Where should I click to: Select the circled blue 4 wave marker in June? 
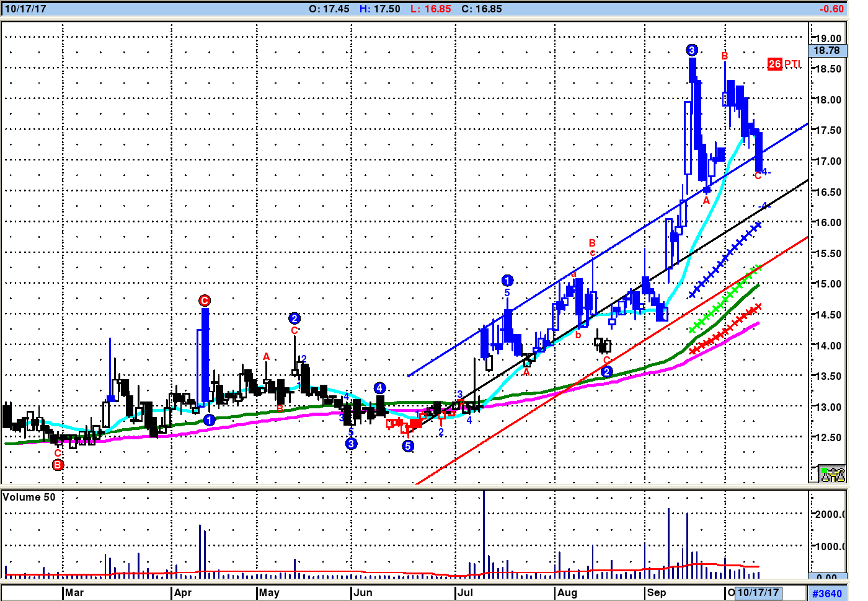pos(379,388)
